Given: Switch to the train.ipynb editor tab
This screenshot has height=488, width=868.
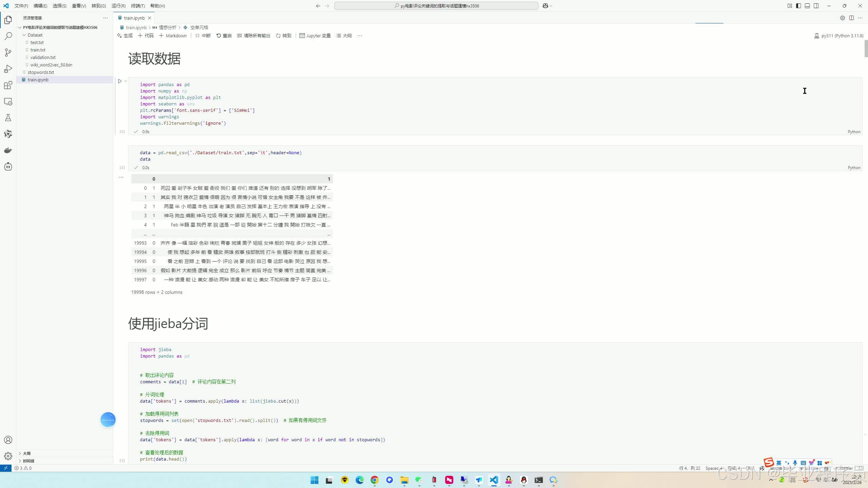Looking at the screenshot, I should pos(134,18).
